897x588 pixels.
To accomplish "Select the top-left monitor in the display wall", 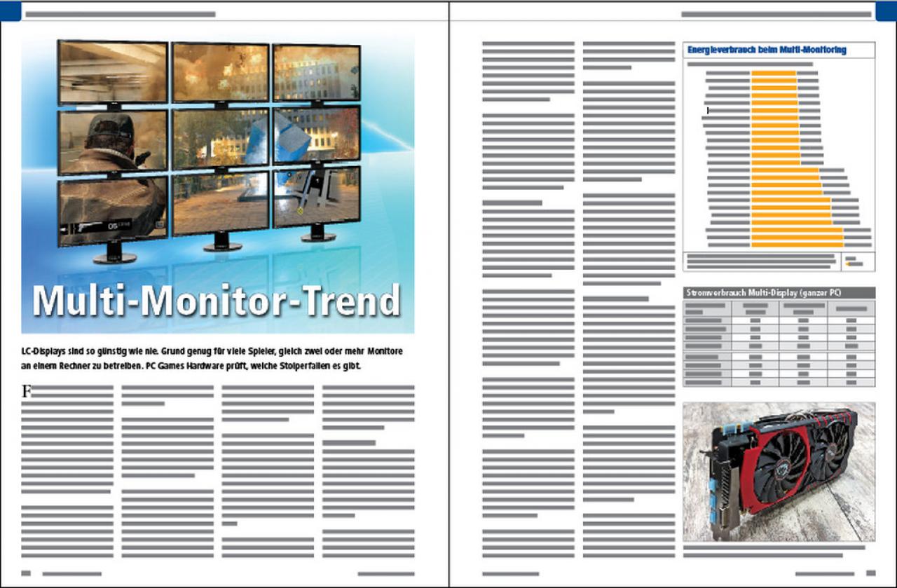I will click(x=113, y=72).
